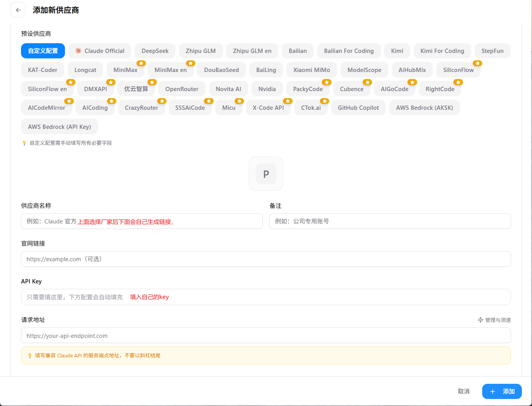532x406 pixels.
Task: Select the AiHubMix preset
Action: pyautogui.click(x=412, y=70)
